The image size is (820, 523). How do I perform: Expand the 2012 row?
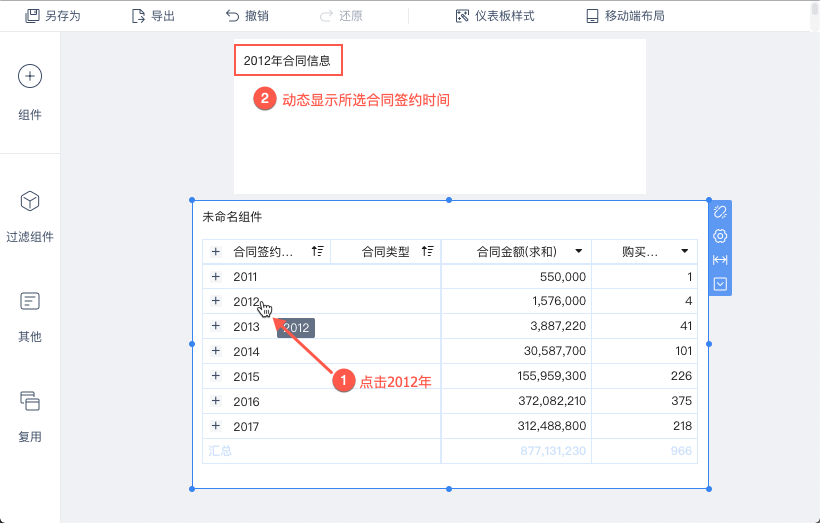point(215,301)
